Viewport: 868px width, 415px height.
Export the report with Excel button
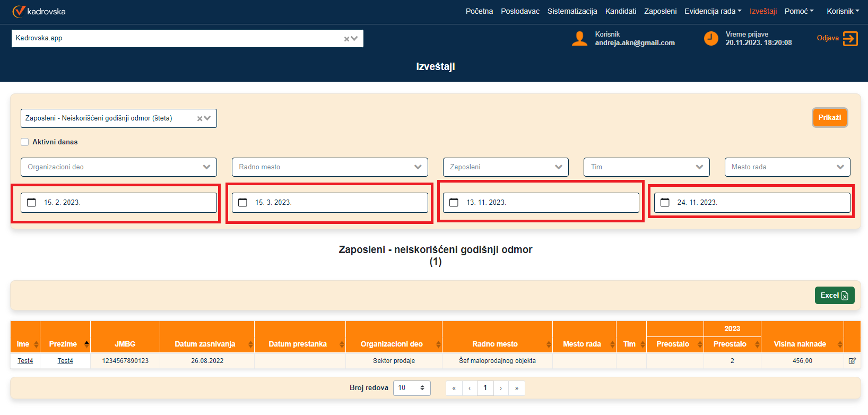[x=834, y=296]
